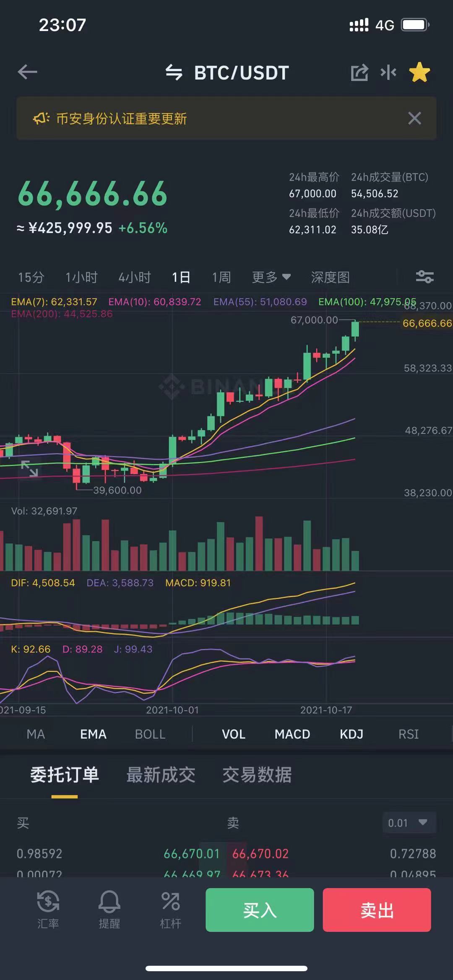Tap the MACD: 919.81 value
Image resolution: width=453 pixels, height=980 pixels.
(198, 583)
